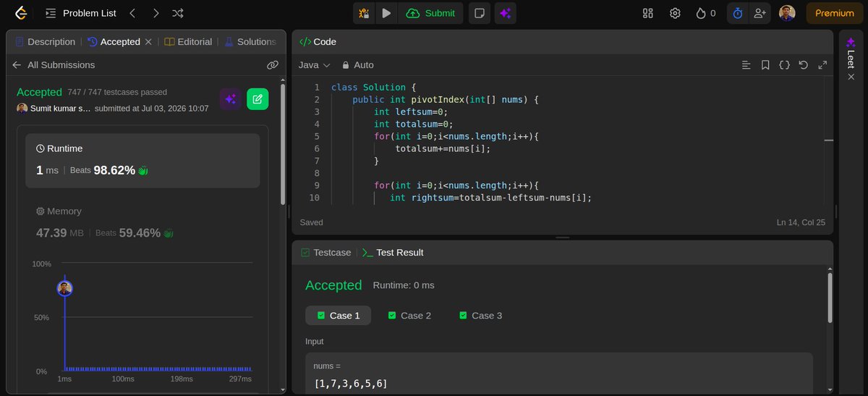868x396 pixels.
Task: Open the AI sparkle assistant in top bar
Action: [505, 13]
